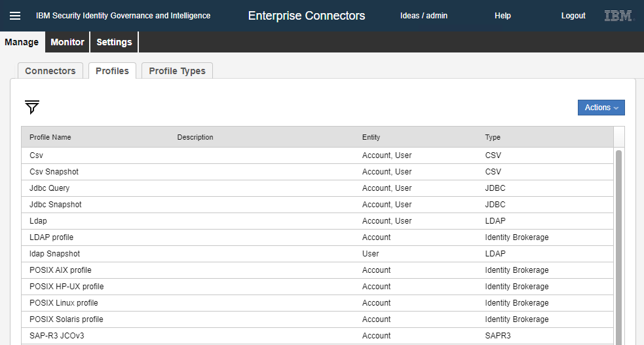Choose the POSIX Linux profile row
The height and width of the screenshot is (345, 644).
point(64,303)
